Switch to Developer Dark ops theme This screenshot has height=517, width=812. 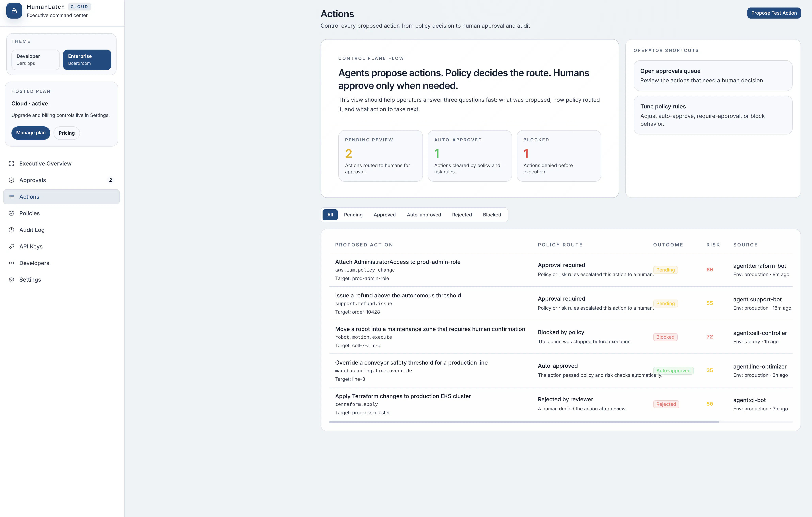35,60
